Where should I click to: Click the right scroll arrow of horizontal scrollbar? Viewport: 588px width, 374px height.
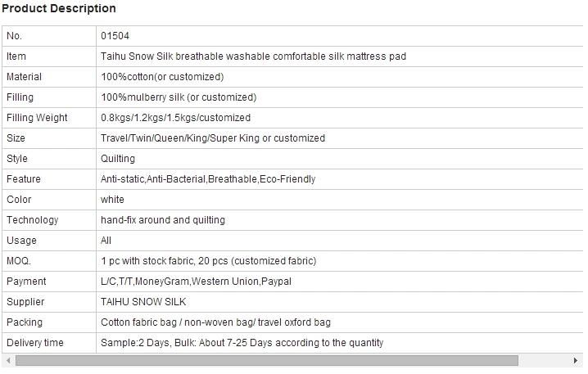(575, 361)
